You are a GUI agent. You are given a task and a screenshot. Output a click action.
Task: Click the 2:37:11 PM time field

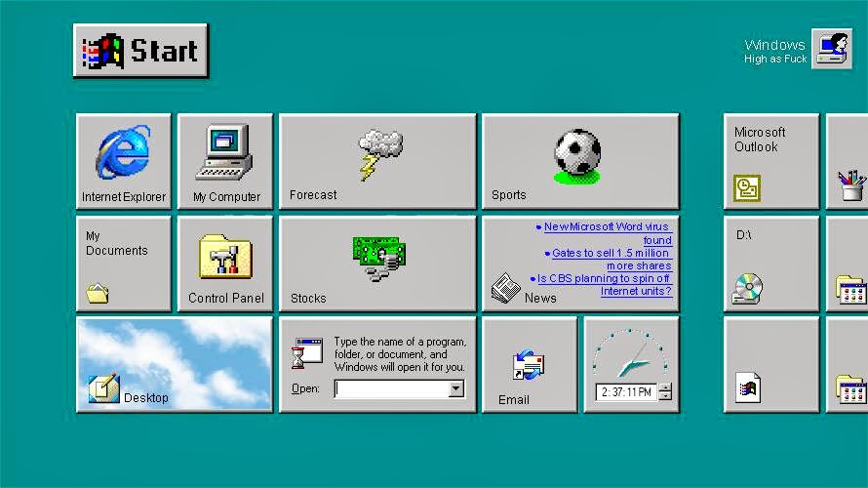pos(626,392)
